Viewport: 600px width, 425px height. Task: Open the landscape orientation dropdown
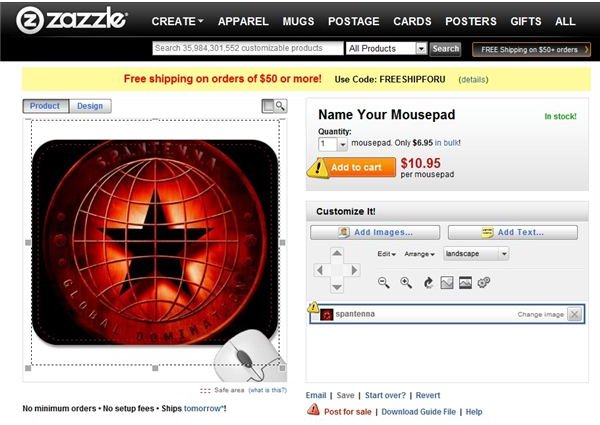click(476, 254)
